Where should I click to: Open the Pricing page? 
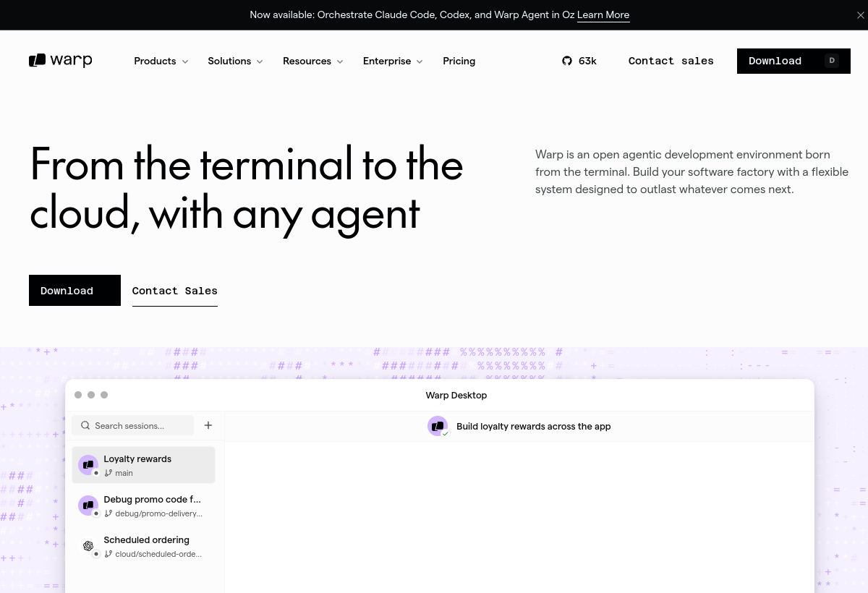pos(459,61)
